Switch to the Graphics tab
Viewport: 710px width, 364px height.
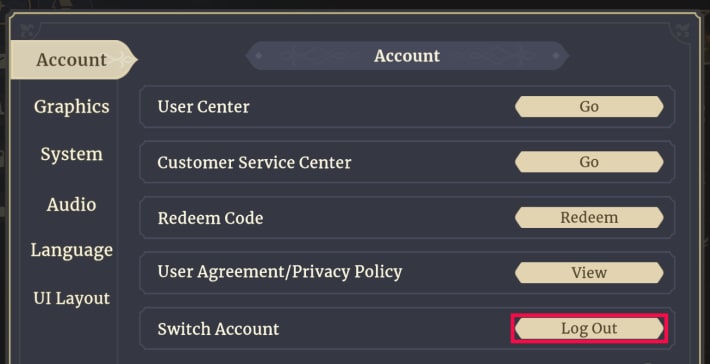72,107
